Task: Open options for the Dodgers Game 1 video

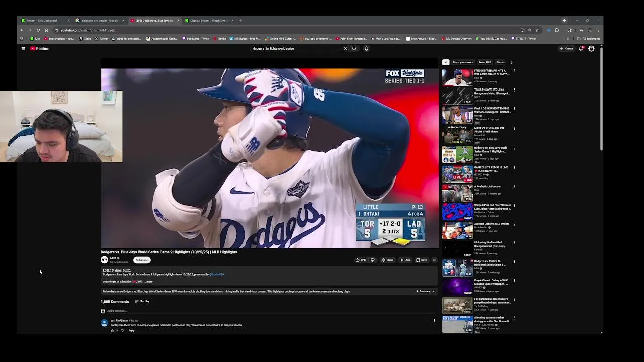Action: click(x=514, y=148)
